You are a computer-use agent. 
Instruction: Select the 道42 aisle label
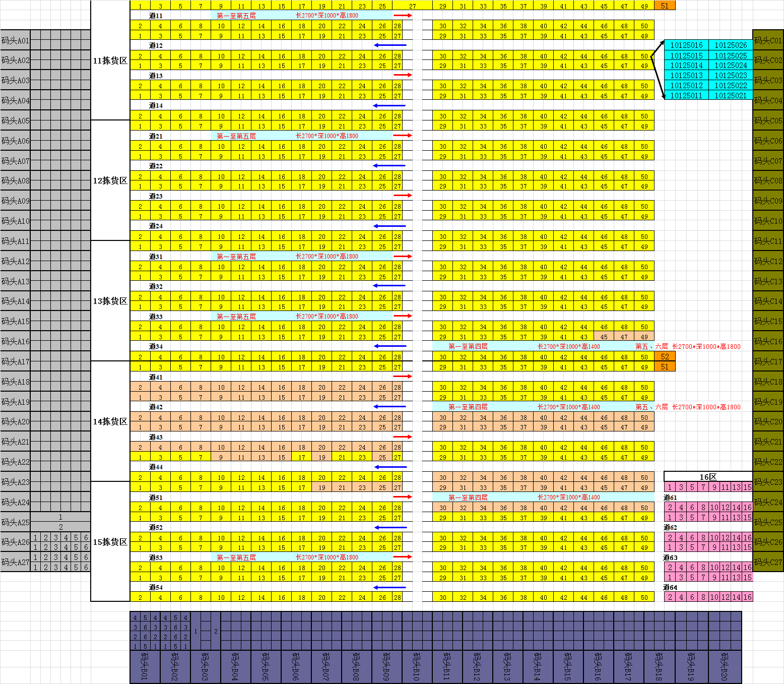click(x=156, y=407)
